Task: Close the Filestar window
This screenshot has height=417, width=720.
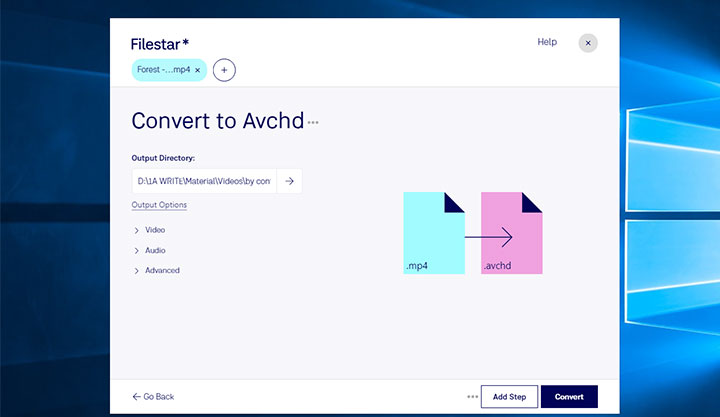Action: point(588,43)
